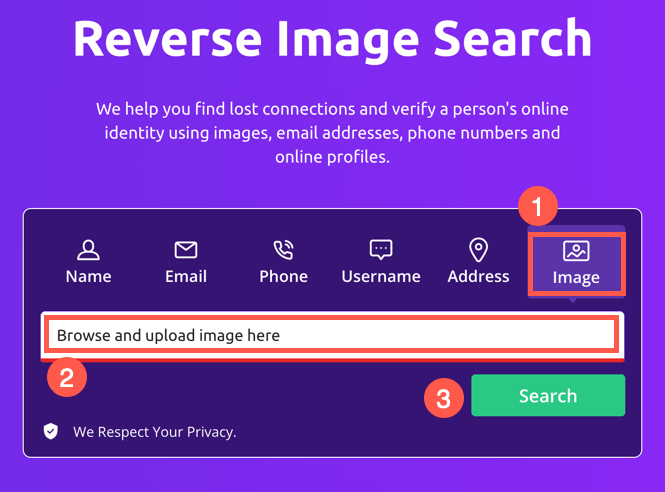
Task: Click the privacy shield checkmark icon
Action: click(x=51, y=431)
